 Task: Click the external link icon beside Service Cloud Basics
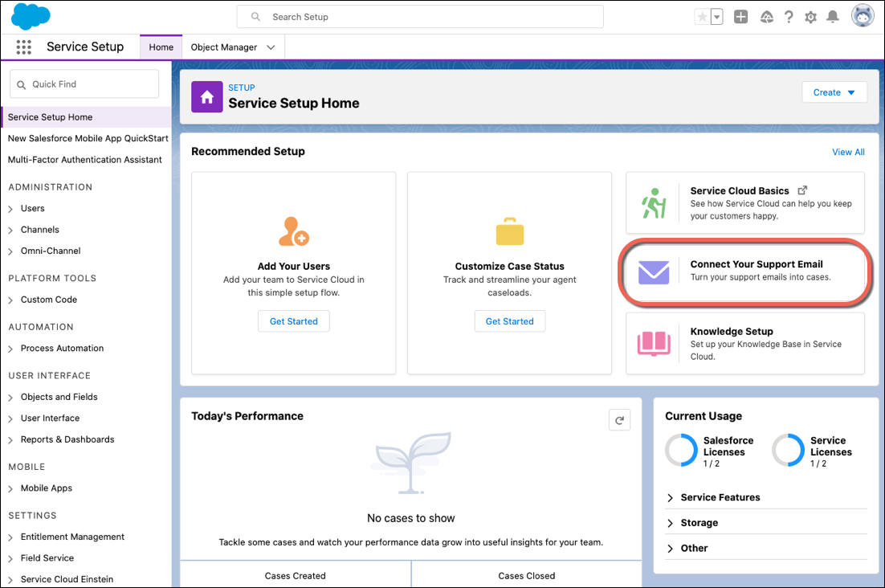coord(802,190)
